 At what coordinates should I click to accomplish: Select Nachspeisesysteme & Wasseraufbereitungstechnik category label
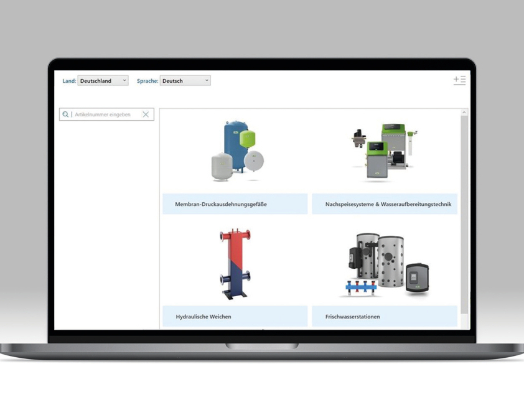click(385, 204)
